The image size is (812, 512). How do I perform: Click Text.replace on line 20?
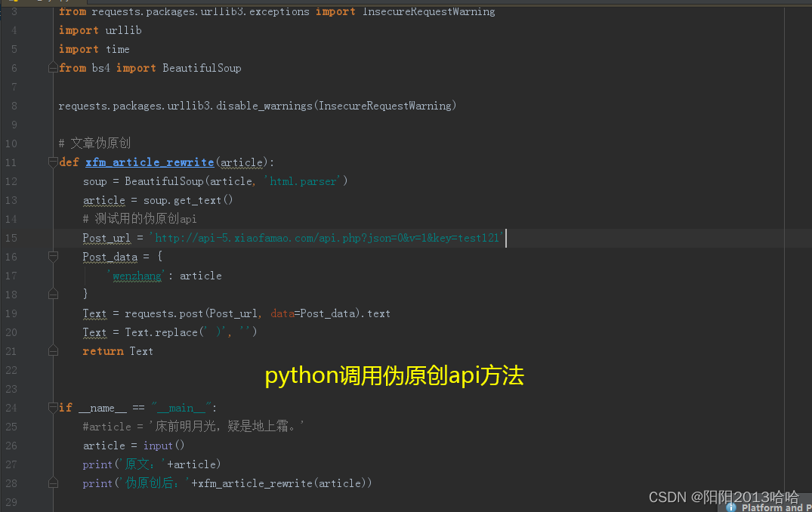pos(161,332)
